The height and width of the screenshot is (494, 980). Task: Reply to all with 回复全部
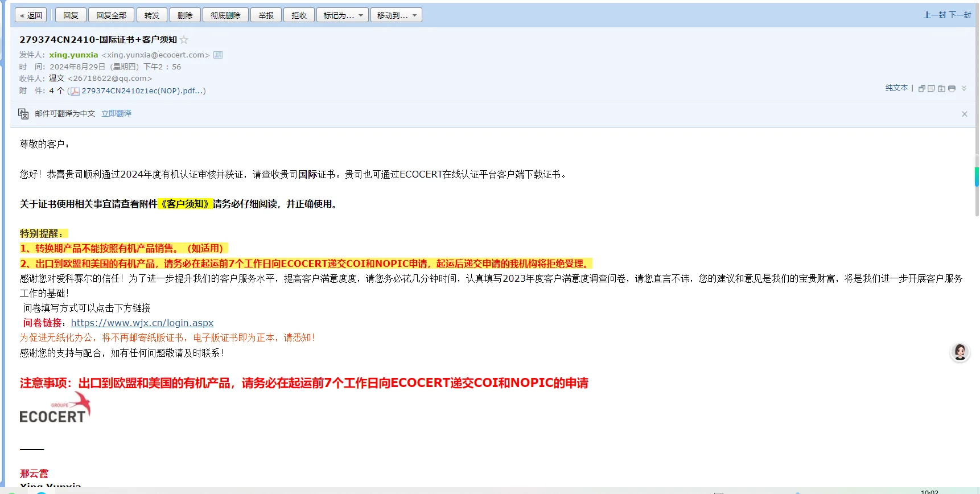112,15
